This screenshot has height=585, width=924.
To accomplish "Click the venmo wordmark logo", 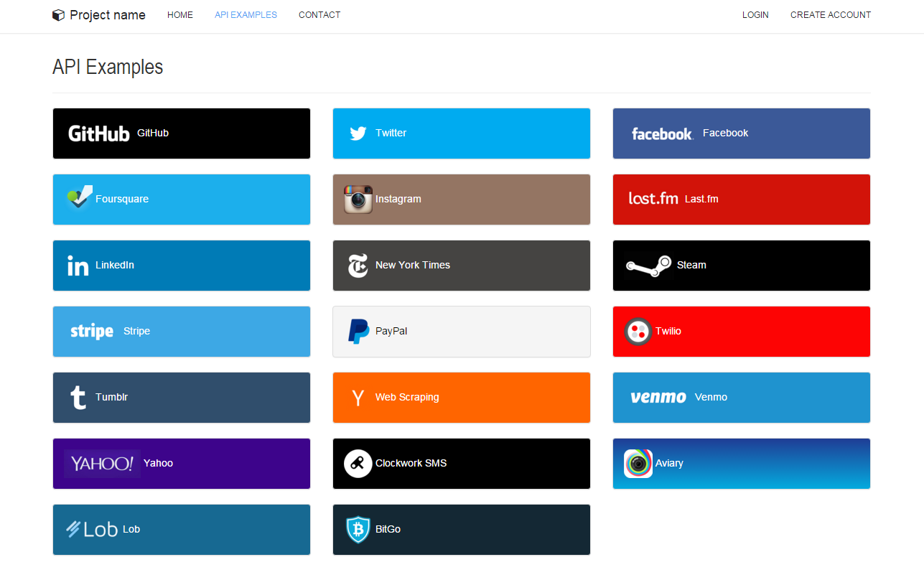I will pyautogui.click(x=658, y=398).
